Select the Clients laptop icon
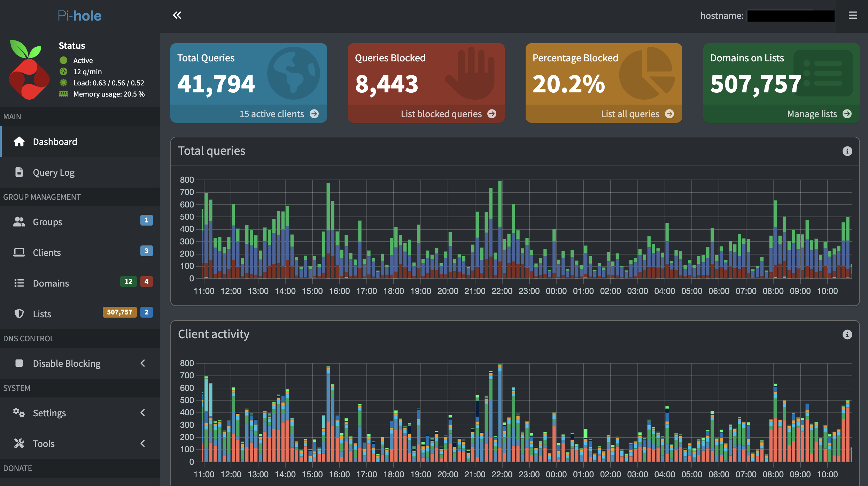This screenshot has height=486, width=868. pos(19,252)
